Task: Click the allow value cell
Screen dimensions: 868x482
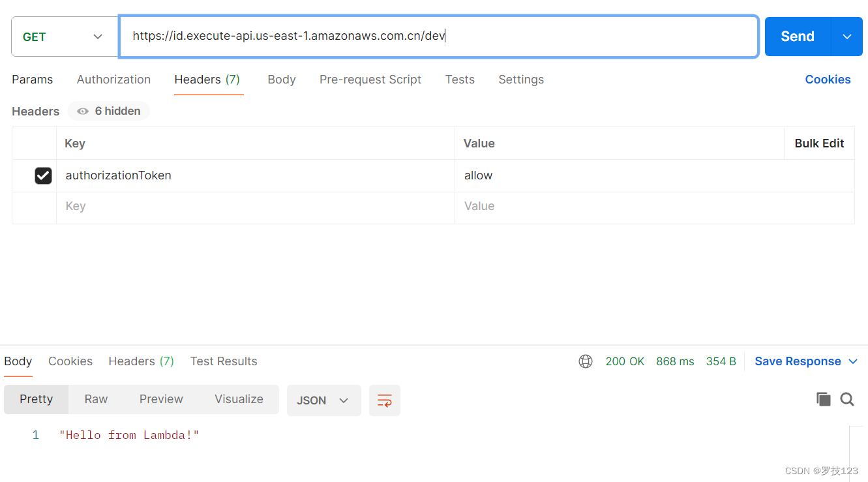Action: point(655,175)
